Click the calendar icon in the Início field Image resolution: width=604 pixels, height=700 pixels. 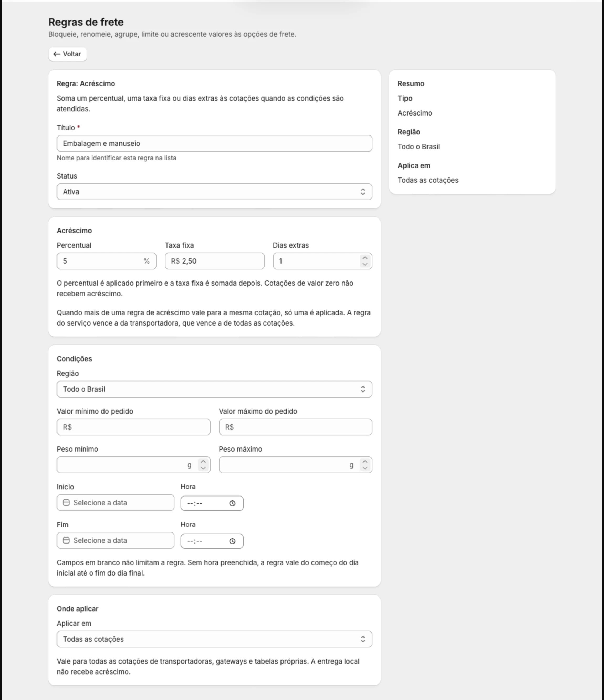[x=66, y=503]
